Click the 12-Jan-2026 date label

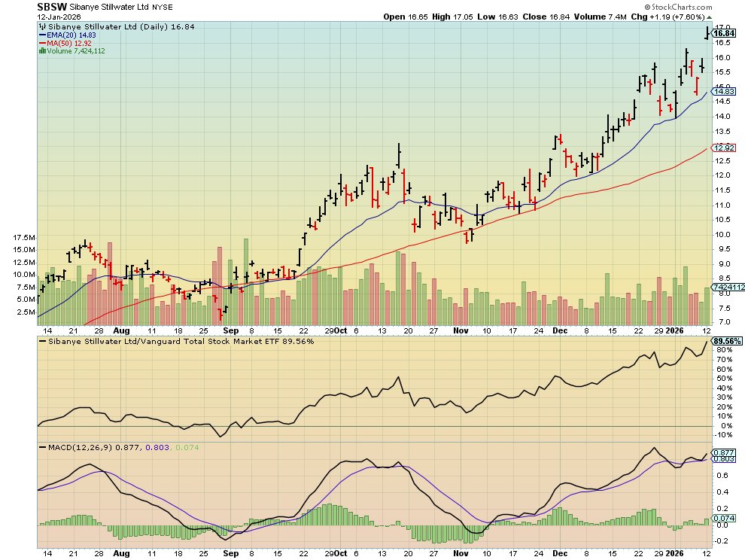point(59,17)
